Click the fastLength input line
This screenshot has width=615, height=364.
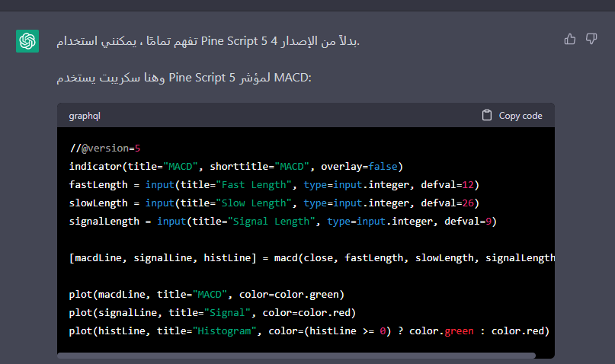pos(274,184)
